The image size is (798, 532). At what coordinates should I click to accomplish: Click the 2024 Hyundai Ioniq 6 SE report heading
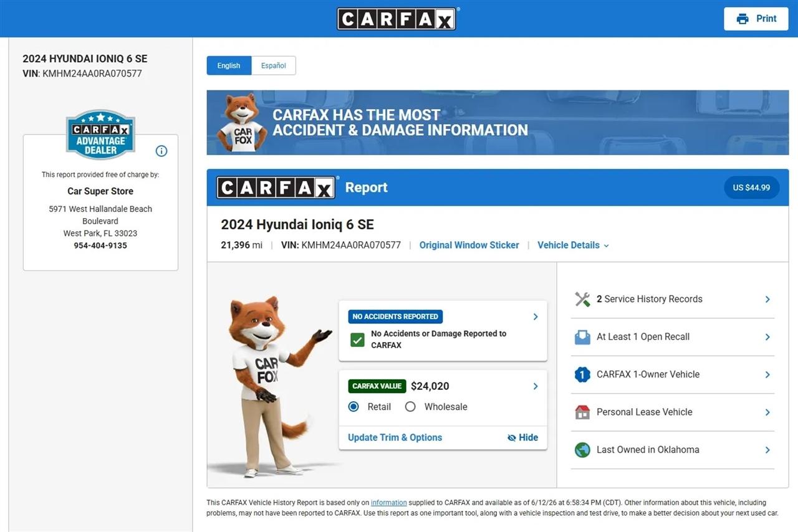pos(297,225)
